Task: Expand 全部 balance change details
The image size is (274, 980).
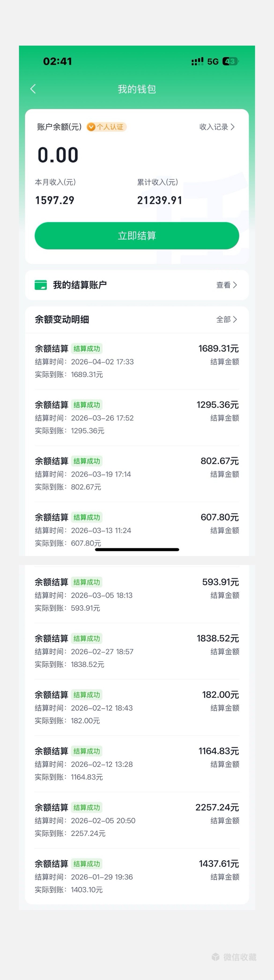Action: tap(226, 320)
